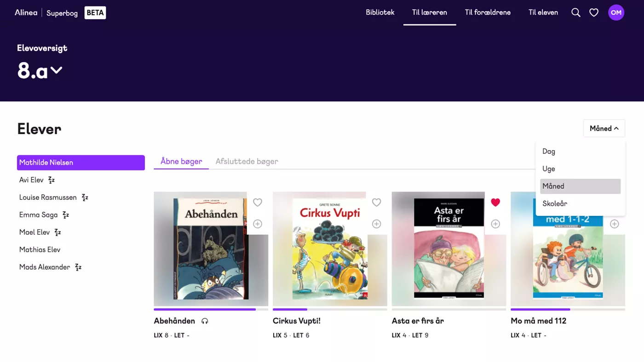Open the Bibliotek menu item
This screenshot has width=644, height=362.
pyautogui.click(x=380, y=12)
